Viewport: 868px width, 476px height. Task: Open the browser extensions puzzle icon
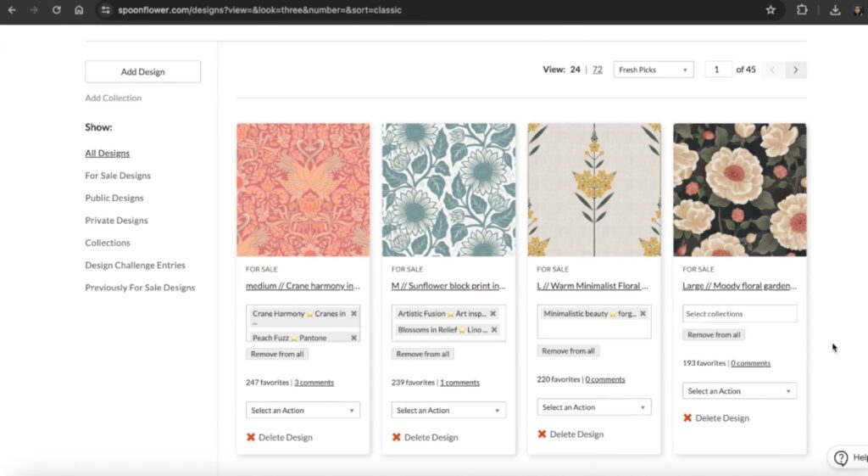tap(802, 10)
